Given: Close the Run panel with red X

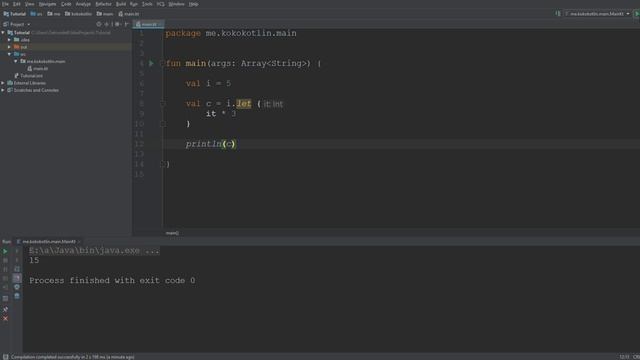Looking at the screenshot, I should 5,318.
